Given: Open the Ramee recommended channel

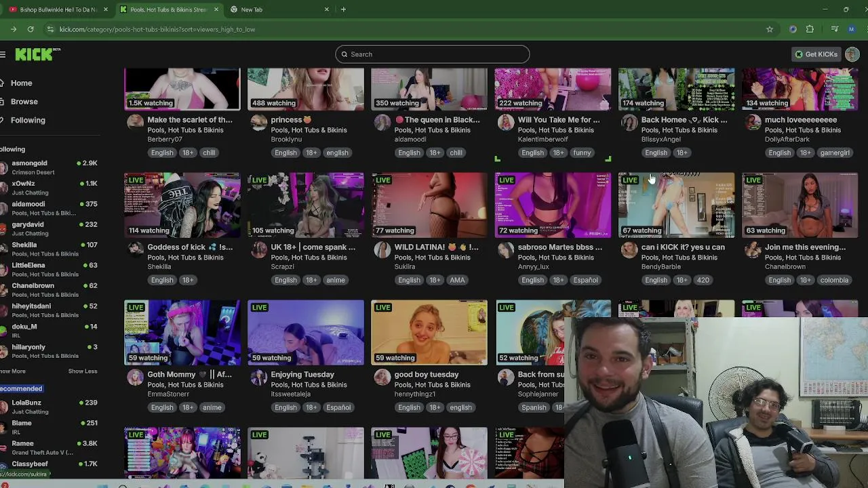Looking at the screenshot, I should (49, 447).
